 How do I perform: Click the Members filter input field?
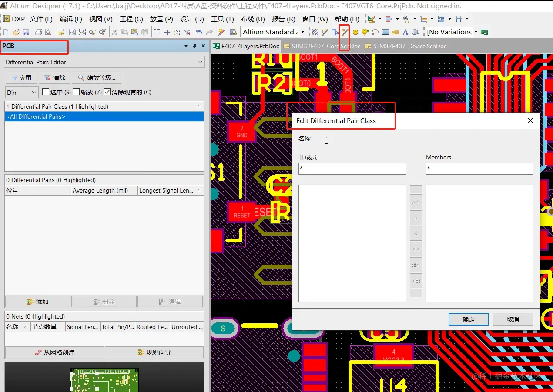[x=479, y=169]
